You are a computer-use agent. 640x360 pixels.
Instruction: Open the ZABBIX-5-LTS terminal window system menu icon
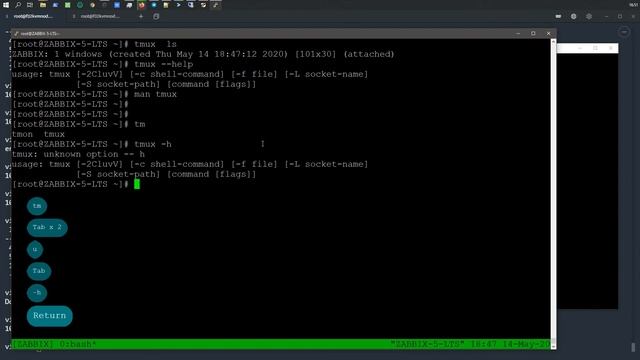[16, 33]
